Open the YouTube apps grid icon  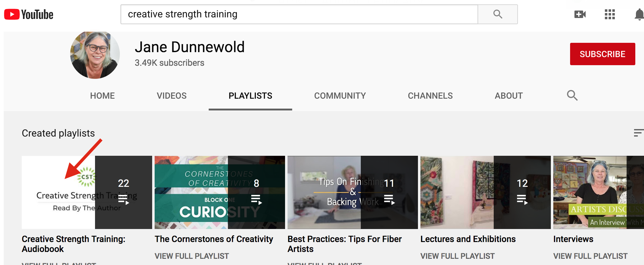point(610,14)
